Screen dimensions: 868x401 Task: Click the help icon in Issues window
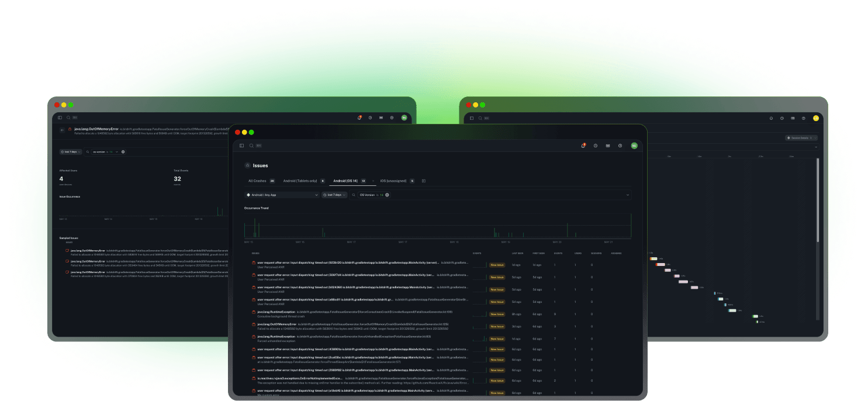[620, 146]
